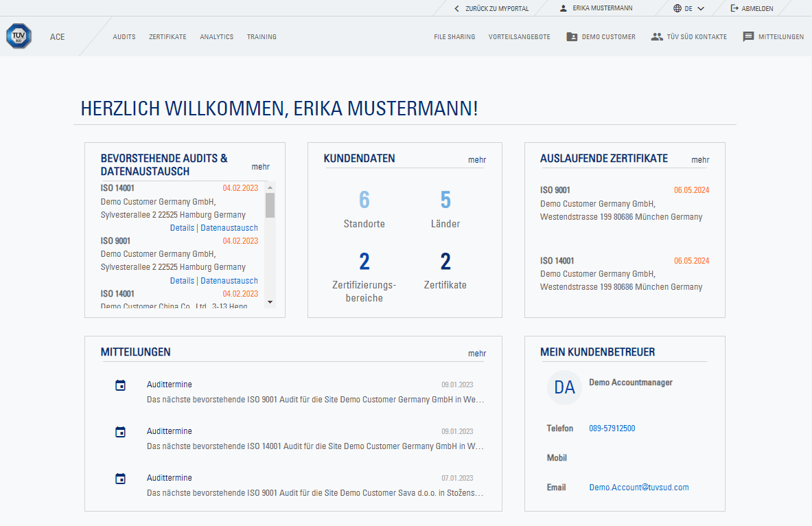Open Mitteilungen in the top navigation
This screenshot has height=526, width=812.
[x=781, y=37]
